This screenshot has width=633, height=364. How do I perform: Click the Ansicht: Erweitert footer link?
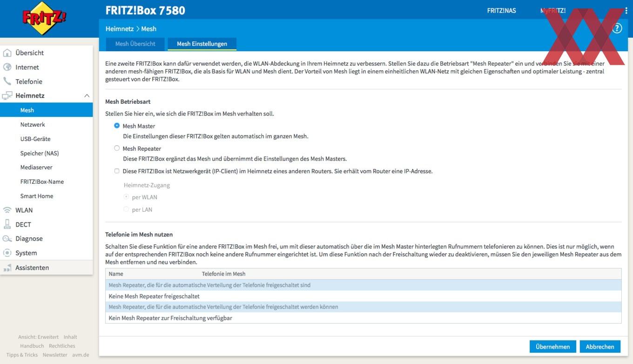point(38,337)
